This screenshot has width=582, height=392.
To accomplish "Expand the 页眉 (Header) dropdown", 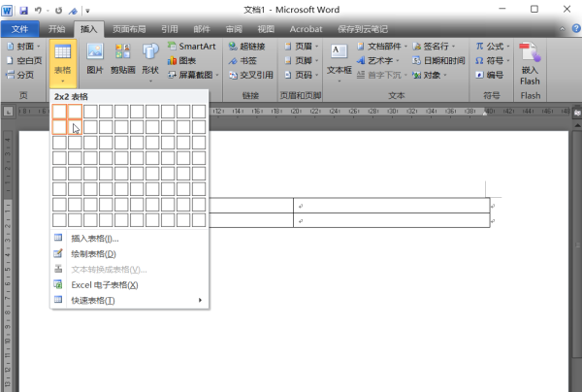I will 302,46.
